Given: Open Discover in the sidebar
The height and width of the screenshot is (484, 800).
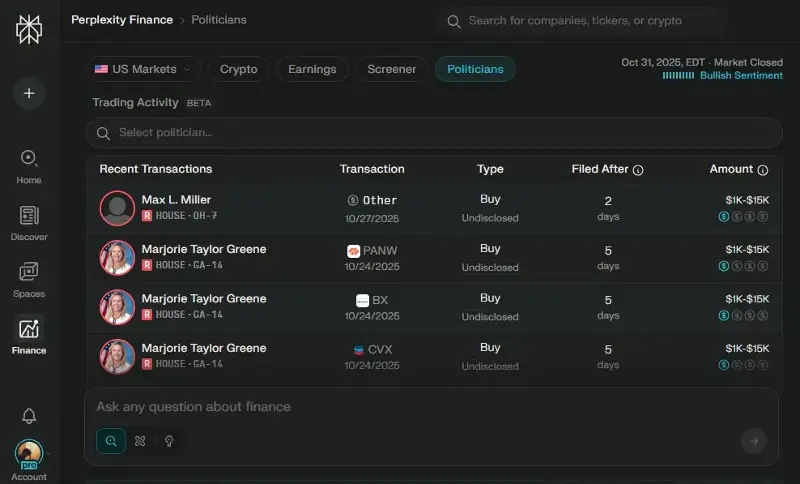Looking at the screenshot, I should [x=29, y=223].
